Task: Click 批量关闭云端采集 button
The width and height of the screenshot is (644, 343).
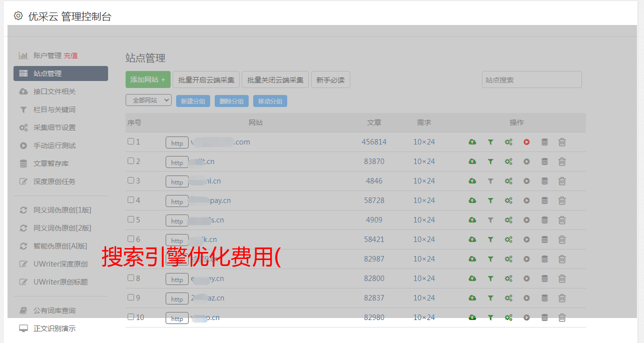Action: click(x=275, y=79)
